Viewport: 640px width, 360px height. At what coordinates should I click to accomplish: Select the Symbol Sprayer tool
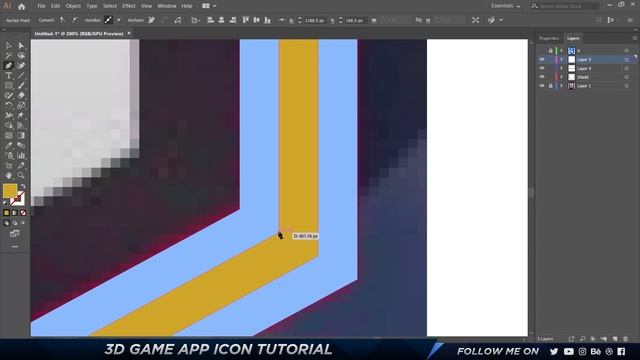(9, 156)
